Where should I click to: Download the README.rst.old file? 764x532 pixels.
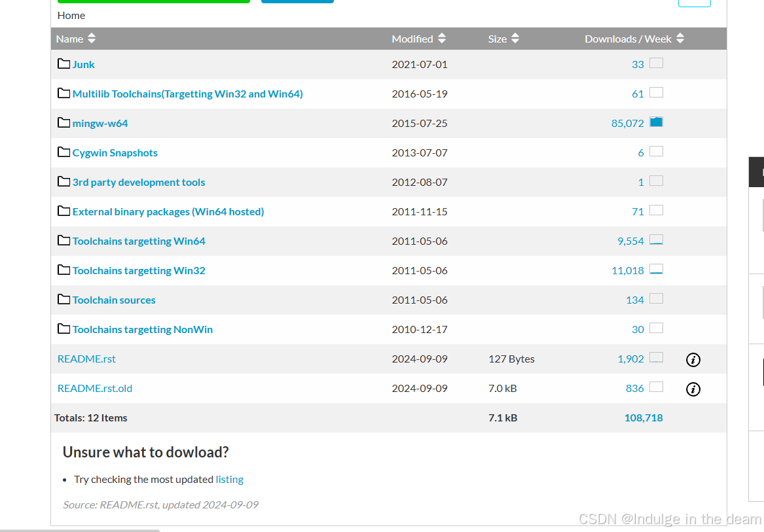[95, 388]
